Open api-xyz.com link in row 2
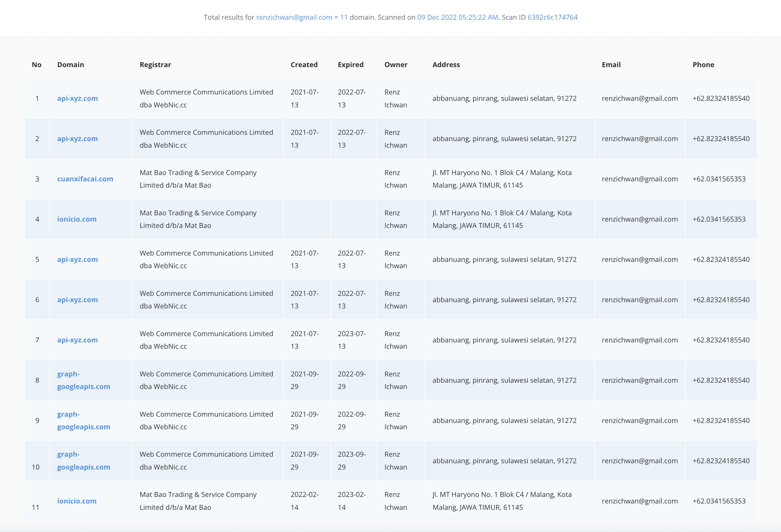781x532 pixels. point(77,139)
